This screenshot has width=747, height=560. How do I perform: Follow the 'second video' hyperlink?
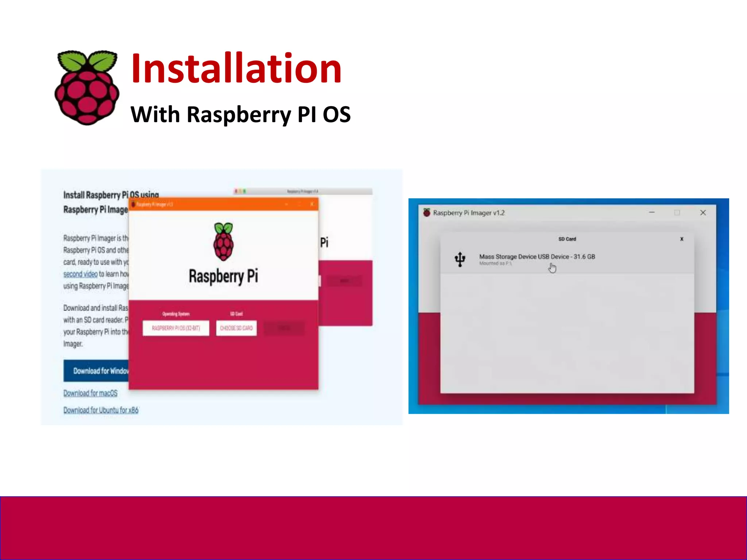[x=80, y=274]
